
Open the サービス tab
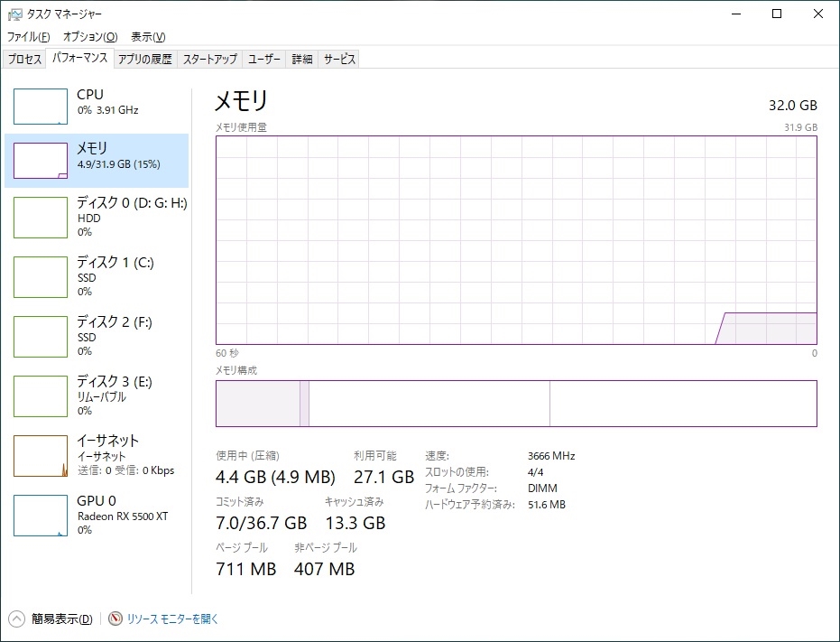[x=339, y=59]
